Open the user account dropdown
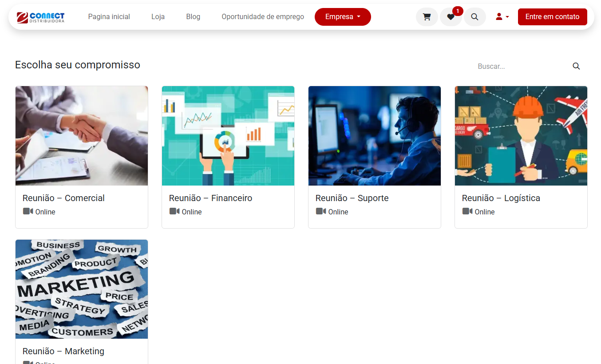The width and height of the screenshot is (601, 364). tap(502, 17)
